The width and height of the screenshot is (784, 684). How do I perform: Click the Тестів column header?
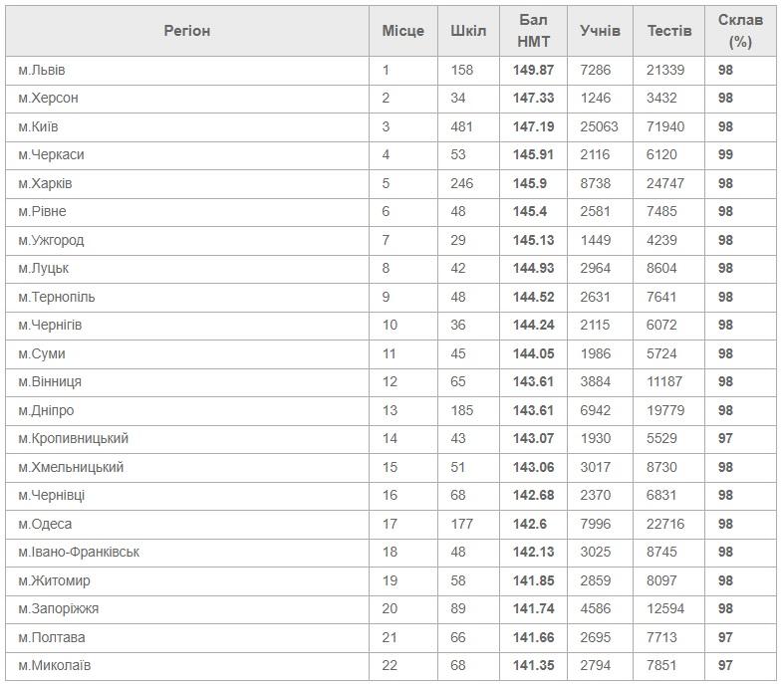[x=669, y=31]
